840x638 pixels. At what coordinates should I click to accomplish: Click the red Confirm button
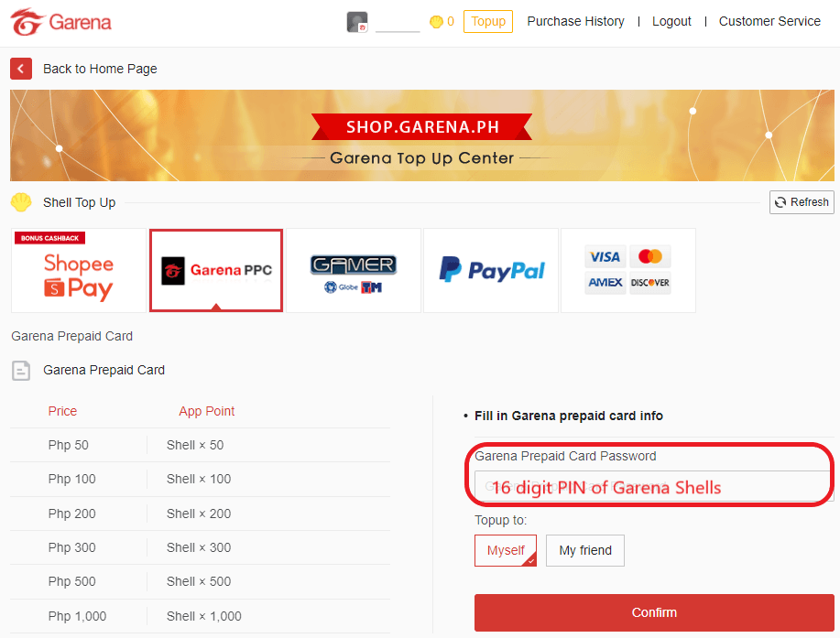(x=654, y=612)
